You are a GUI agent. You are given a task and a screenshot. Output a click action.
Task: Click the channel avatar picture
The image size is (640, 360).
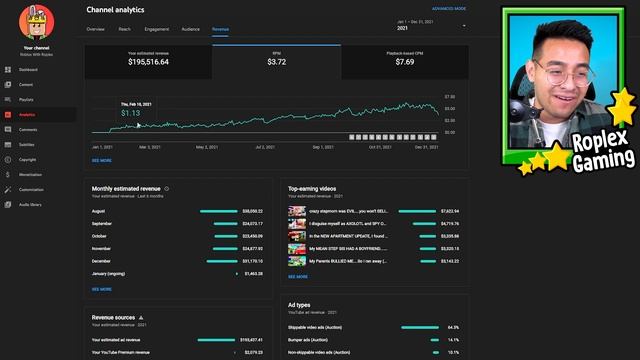pyautogui.click(x=36, y=22)
